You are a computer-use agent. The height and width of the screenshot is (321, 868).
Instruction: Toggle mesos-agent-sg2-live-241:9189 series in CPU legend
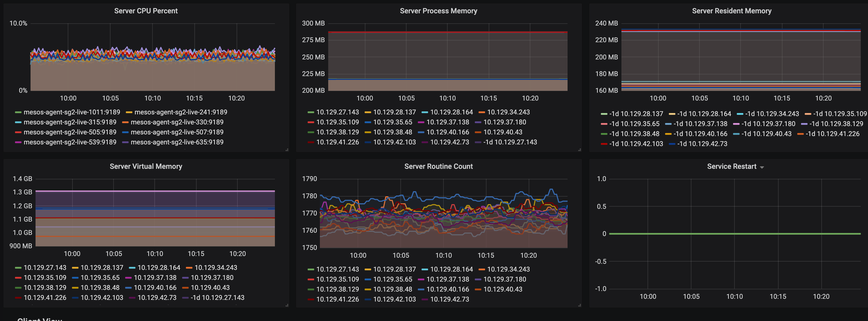(180, 112)
